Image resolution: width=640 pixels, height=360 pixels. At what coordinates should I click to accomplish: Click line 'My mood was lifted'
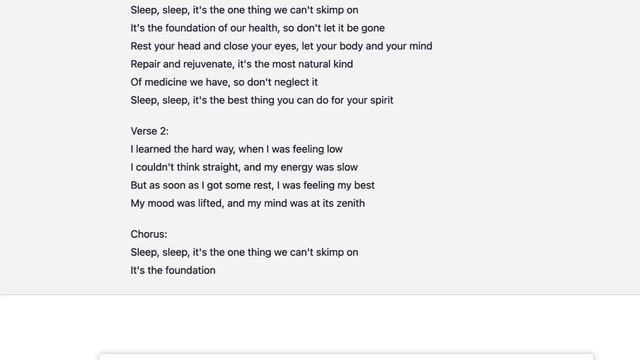coord(248,203)
